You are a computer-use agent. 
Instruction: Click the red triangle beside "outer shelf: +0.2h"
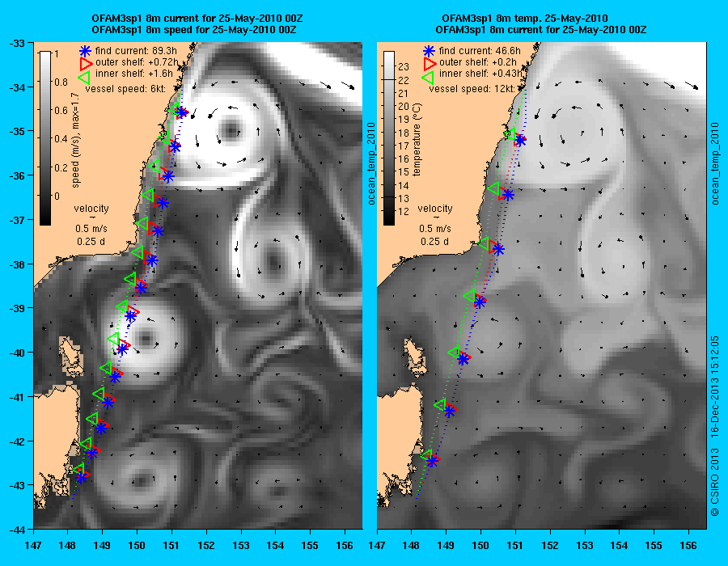pyautogui.click(x=430, y=64)
